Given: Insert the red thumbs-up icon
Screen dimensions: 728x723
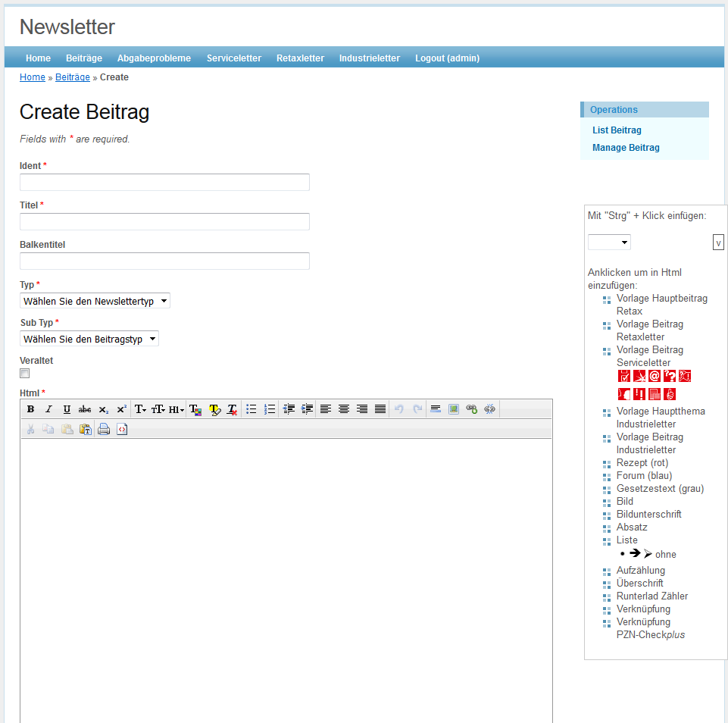Looking at the screenshot, I should (x=670, y=393).
